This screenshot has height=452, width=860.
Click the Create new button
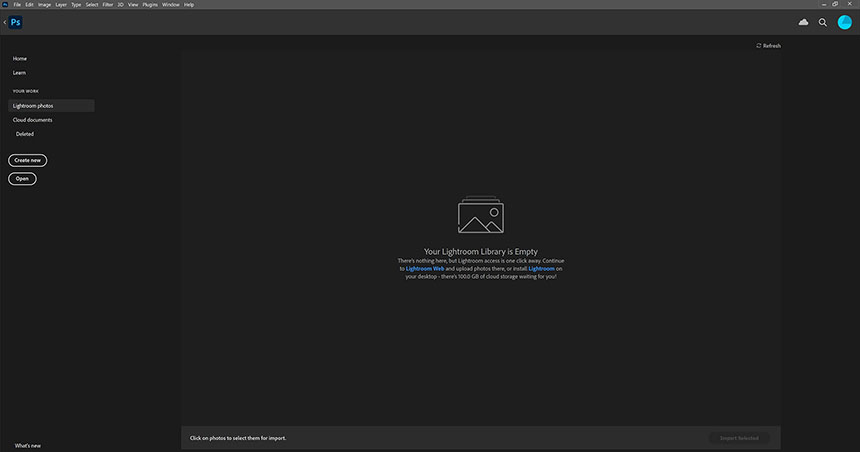[27, 160]
